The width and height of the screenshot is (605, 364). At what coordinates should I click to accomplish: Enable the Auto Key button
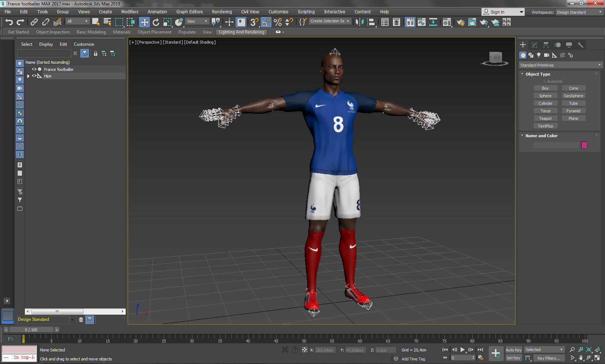514,350
